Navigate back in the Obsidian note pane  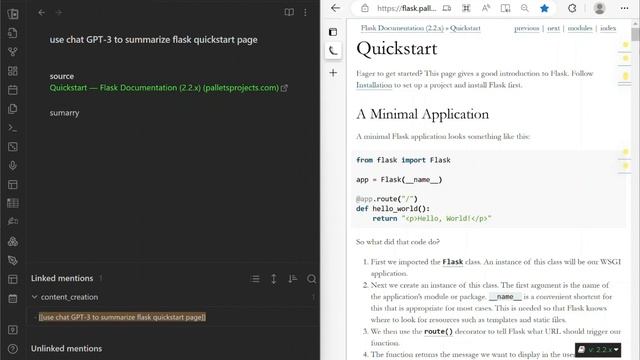point(42,13)
